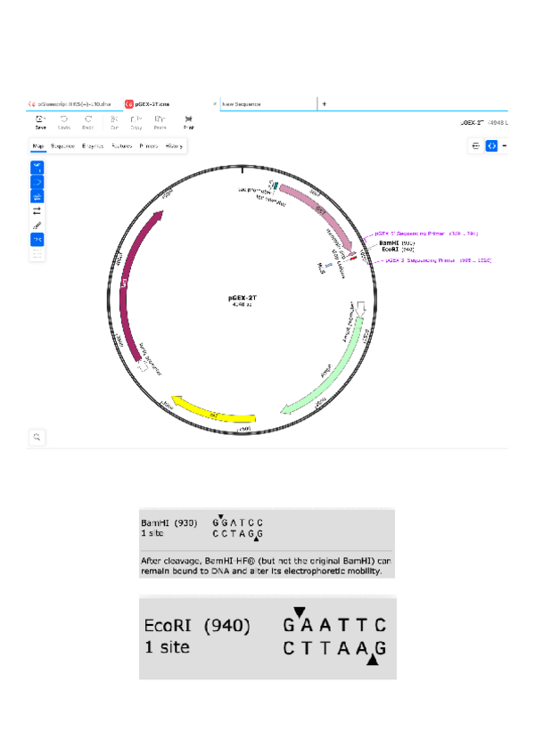The width and height of the screenshot is (535, 756).
Task: Click the Save icon in the toolbar
Action: [40, 119]
